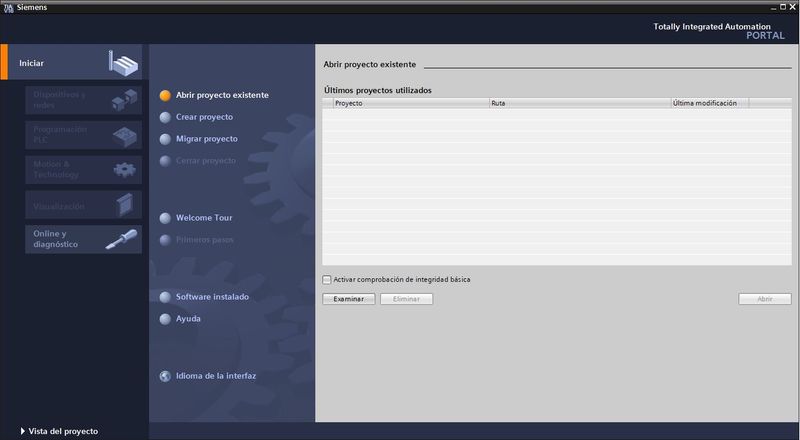Select Abrir proyecto existente
This screenshot has height=440, width=800.
point(222,95)
